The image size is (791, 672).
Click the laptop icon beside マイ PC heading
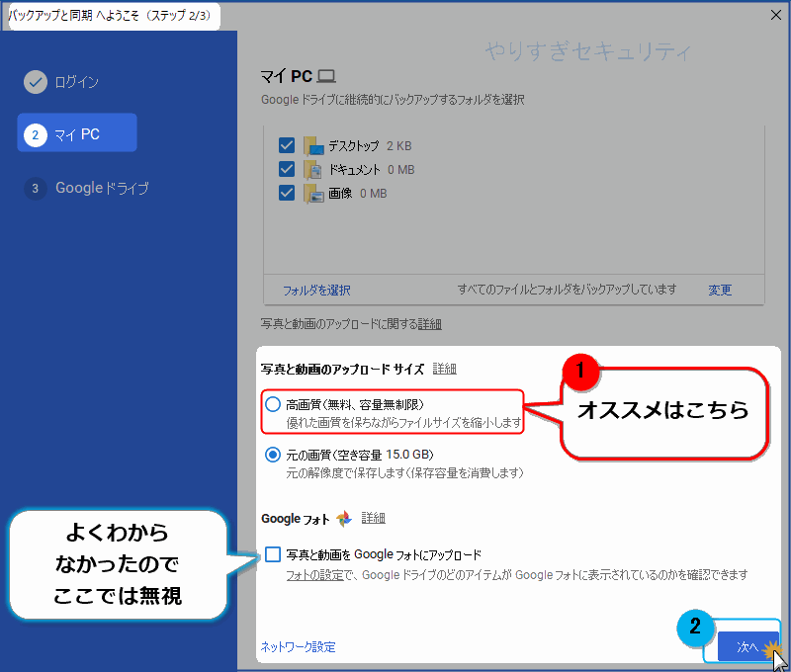[x=326, y=76]
